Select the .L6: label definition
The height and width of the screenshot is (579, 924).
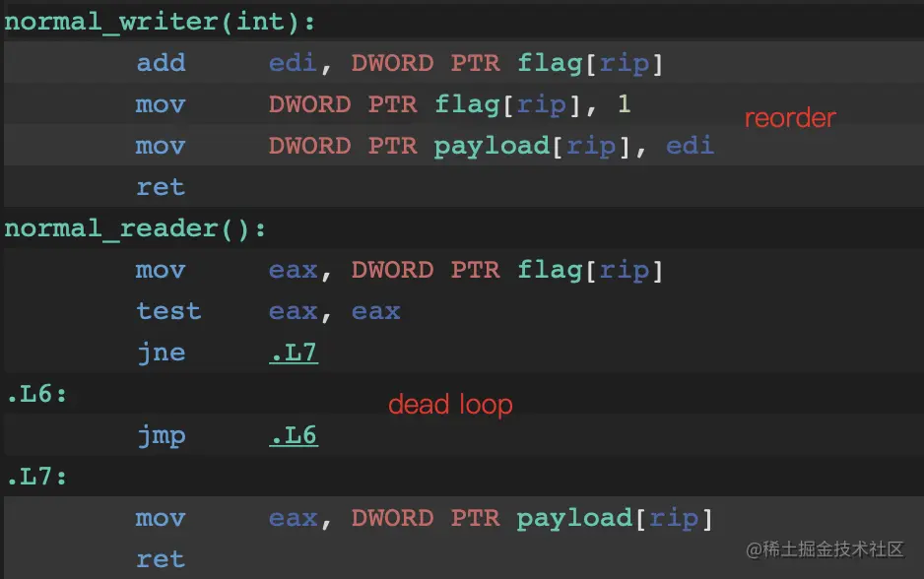tap(36, 394)
